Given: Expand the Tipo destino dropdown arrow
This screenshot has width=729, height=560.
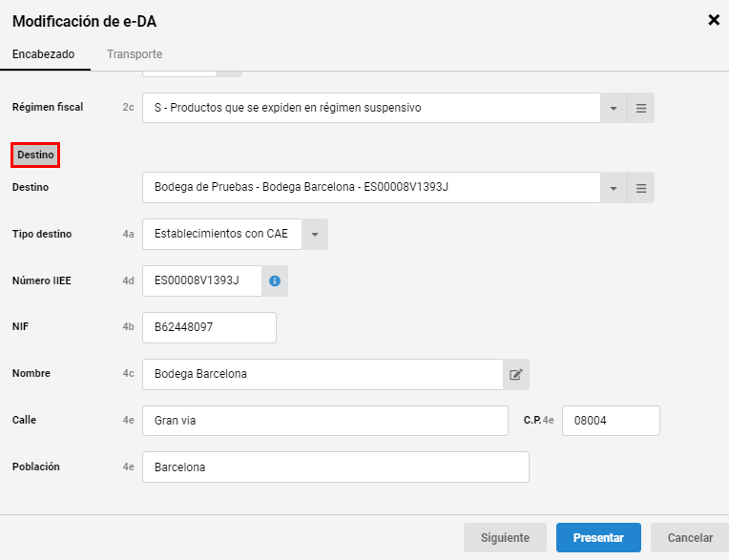Looking at the screenshot, I should coord(315,235).
